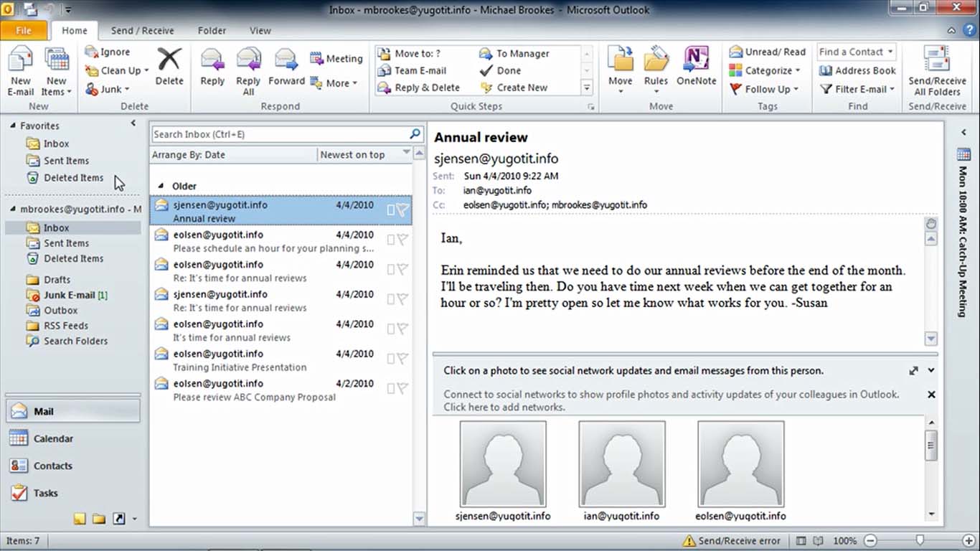This screenshot has width=980, height=551.
Task: Click Ignore conversation button
Action: pos(108,52)
